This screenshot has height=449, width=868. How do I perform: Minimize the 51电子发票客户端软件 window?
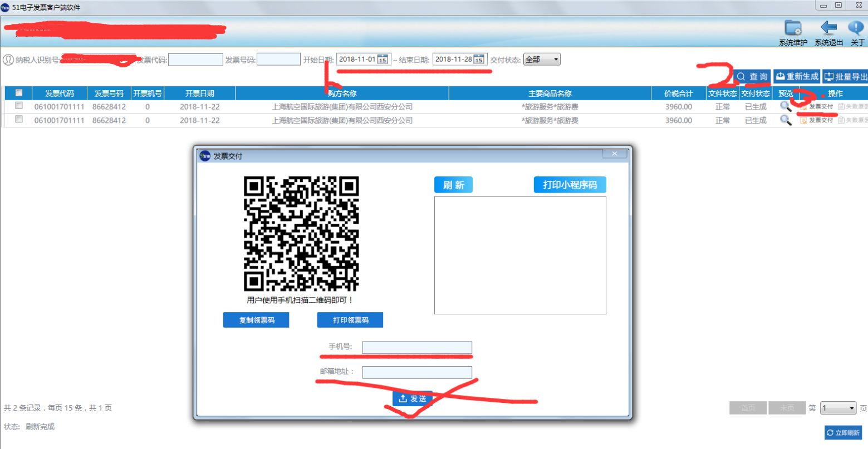(x=823, y=6)
